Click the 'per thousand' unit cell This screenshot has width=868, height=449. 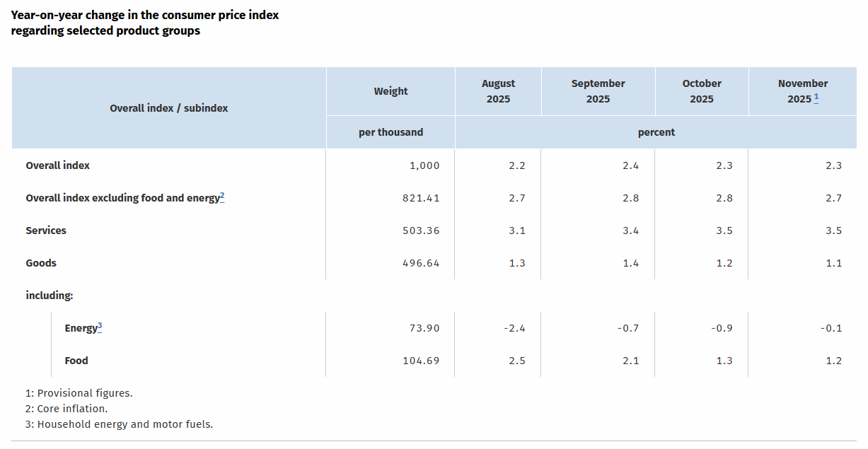[x=390, y=132]
